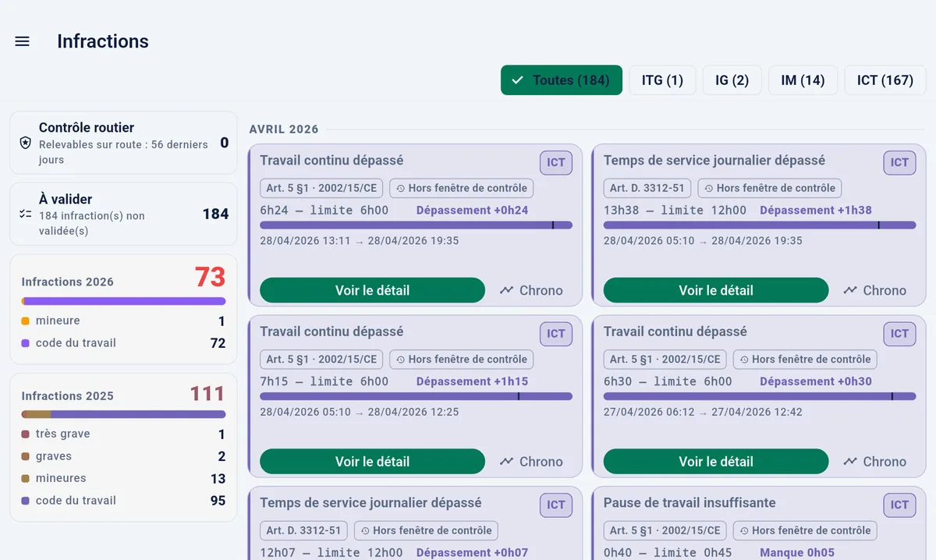Click the ICT badge on the 6h30 card
The image size is (936, 560).
point(899,334)
